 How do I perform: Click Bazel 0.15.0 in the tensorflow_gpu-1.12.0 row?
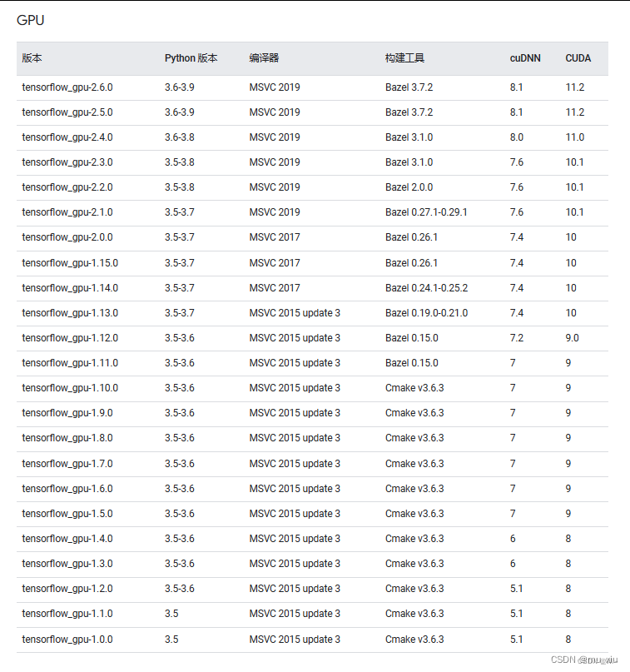pos(412,338)
